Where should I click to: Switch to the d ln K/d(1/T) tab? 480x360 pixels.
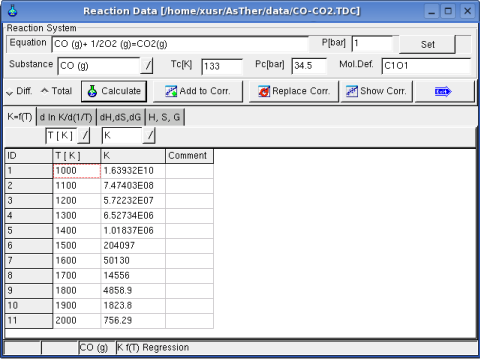[x=66, y=117]
